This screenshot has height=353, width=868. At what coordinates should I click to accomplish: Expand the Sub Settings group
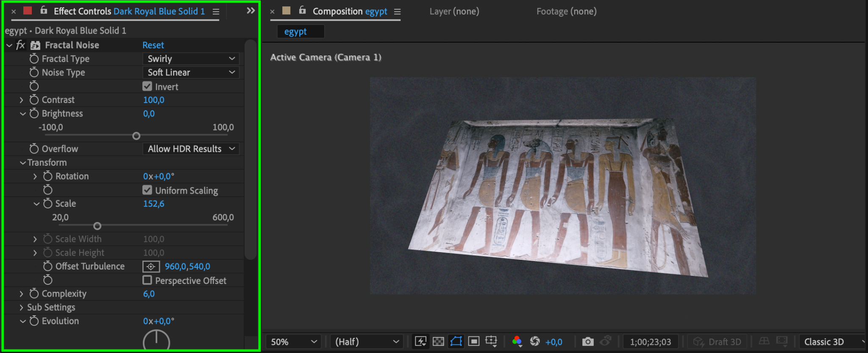21,307
